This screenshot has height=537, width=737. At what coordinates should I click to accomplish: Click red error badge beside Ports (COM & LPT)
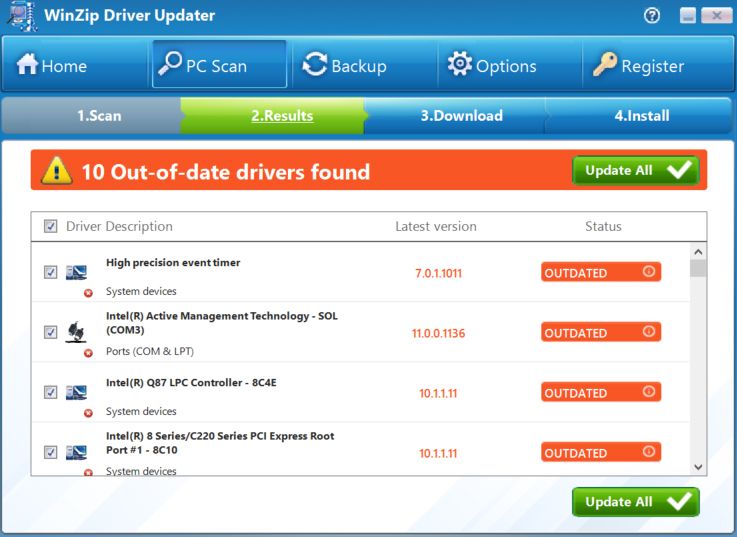[88, 353]
